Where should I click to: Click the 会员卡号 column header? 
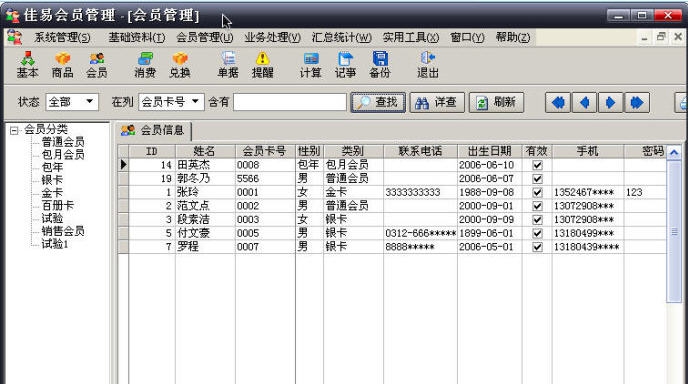(x=265, y=151)
